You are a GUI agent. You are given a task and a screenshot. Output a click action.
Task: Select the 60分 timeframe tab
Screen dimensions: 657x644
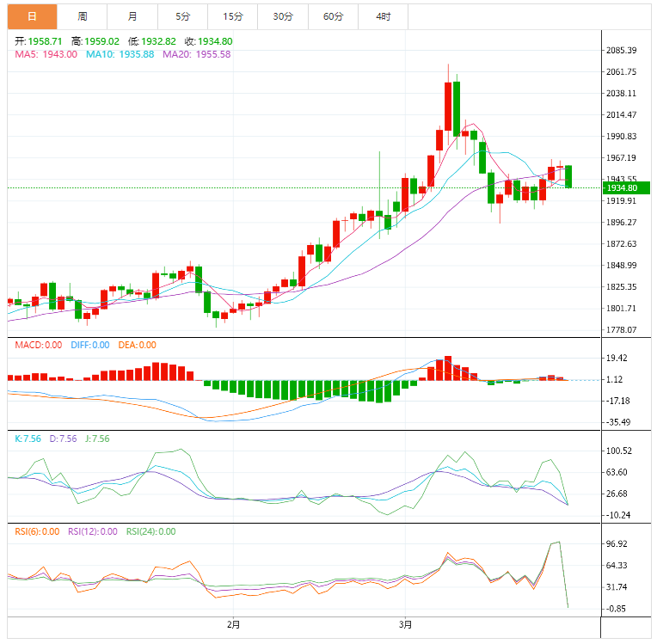click(333, 16)
